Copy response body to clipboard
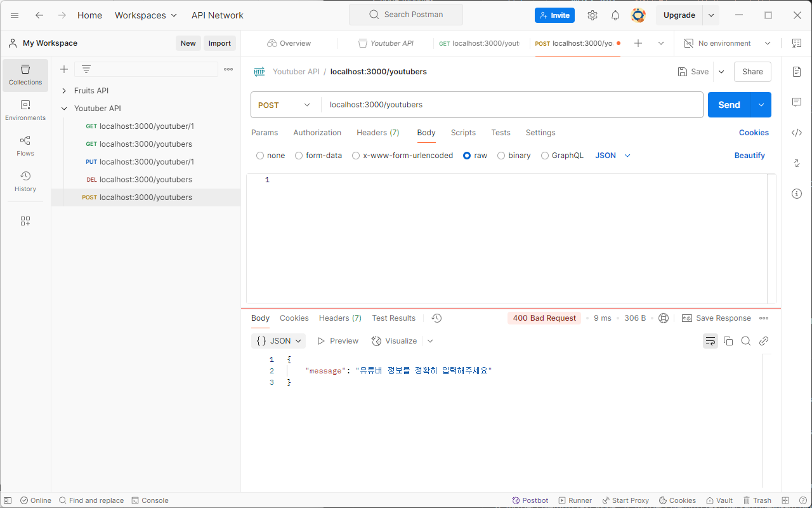This screenshot has height=508, width=812. [x=728, y=341]
